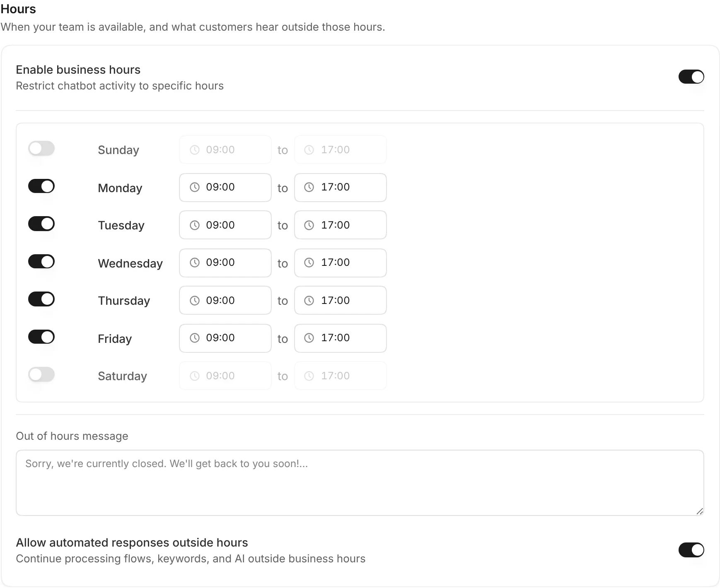720x588 pixels.
Task: Edit Monday's 17:00 end time field
Action: (x=341, y=188)
